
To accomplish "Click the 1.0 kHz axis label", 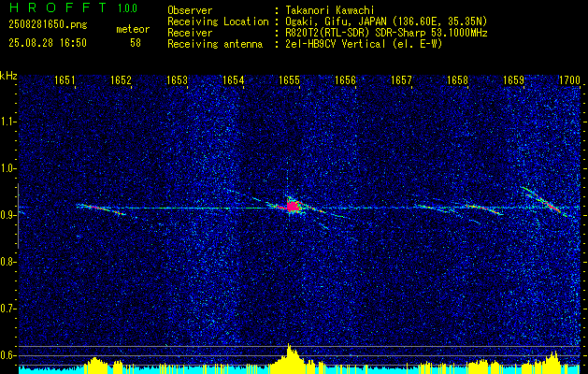I will (8, 168).
